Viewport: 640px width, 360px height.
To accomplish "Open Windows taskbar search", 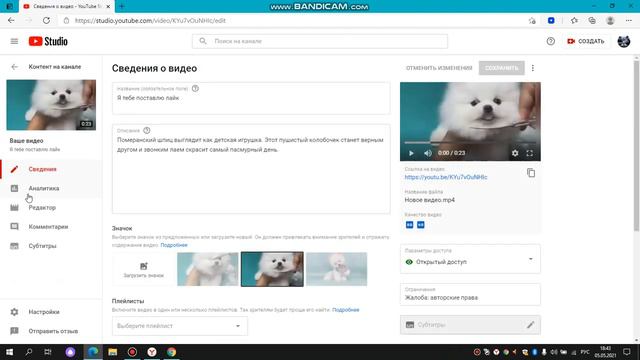I will (29, 352).
